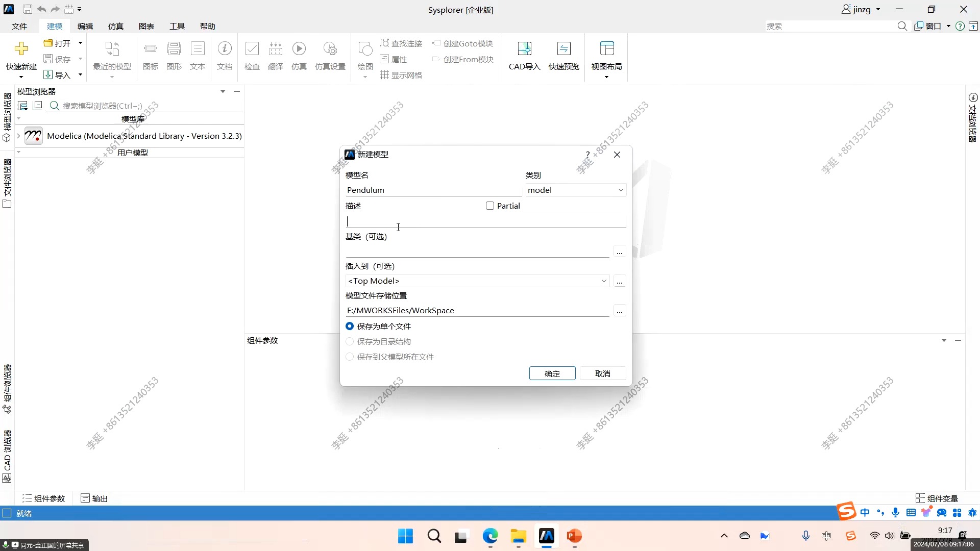The width and height of the screenshot is (980, 551).
Task: Click 创建From模块 item
Action: click(x=463, y=59)
